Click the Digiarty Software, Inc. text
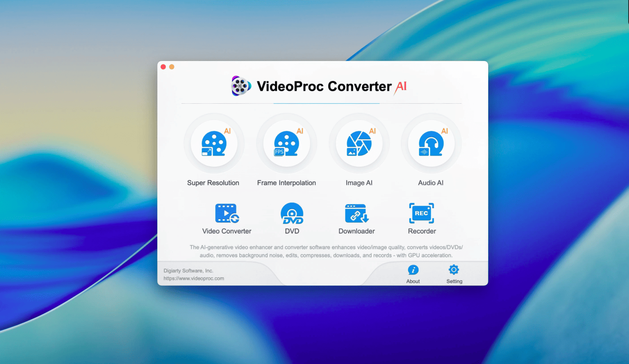This screenshot has width=629, height=364. click(188, 271)
